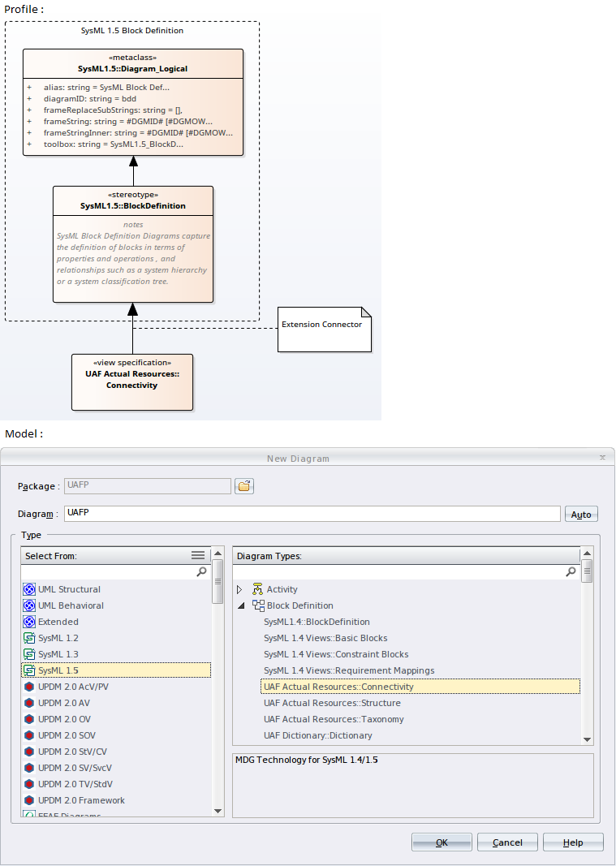Click into the Diagram name field
The width and height of the screenshot is (616, 866).
[x=312, y=514]
